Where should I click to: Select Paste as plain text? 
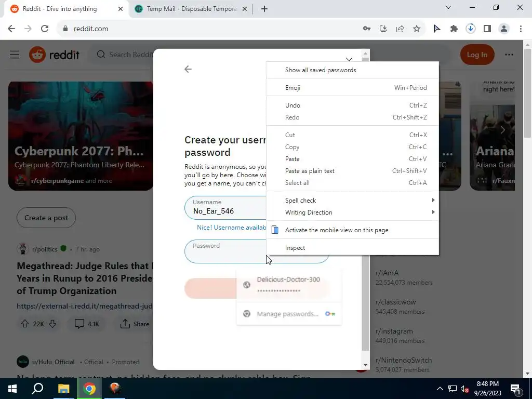pyautogui.click(x=353, y=171)
